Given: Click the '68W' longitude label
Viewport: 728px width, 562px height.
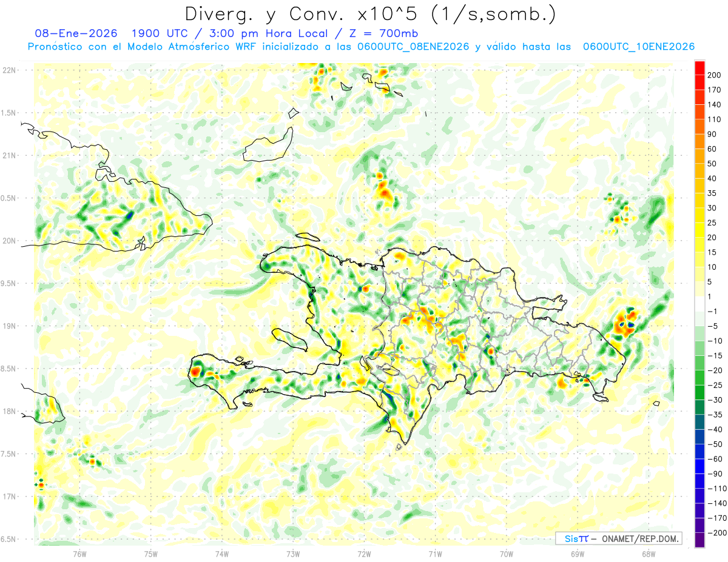Looking at the screenshot, I should (649, 554).
